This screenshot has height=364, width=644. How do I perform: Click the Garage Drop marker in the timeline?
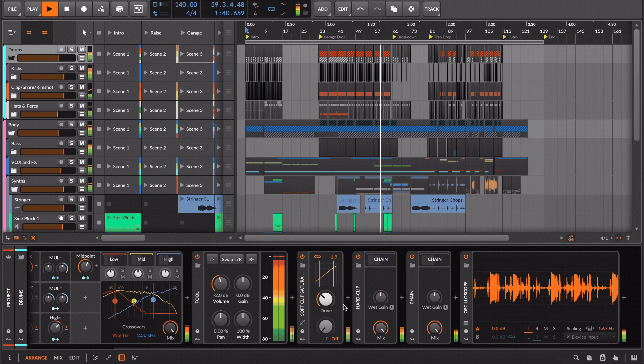click(332, 37)
